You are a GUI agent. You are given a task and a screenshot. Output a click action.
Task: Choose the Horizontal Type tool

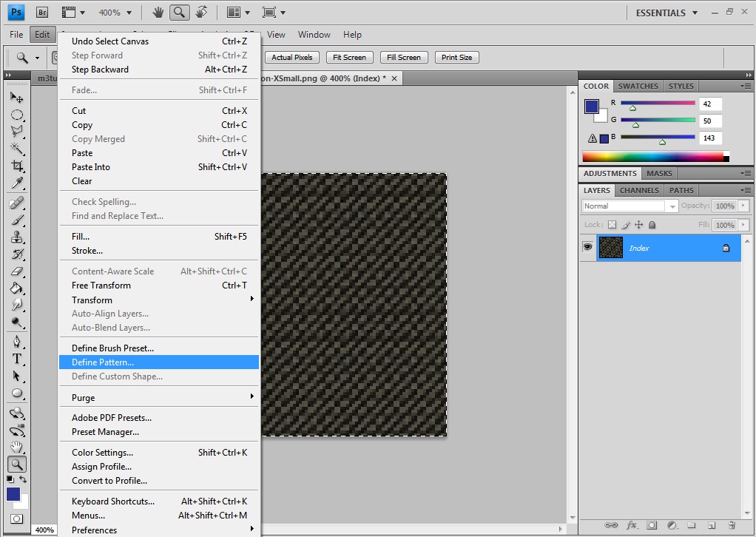pyautogui.click(x=17, y=359)
